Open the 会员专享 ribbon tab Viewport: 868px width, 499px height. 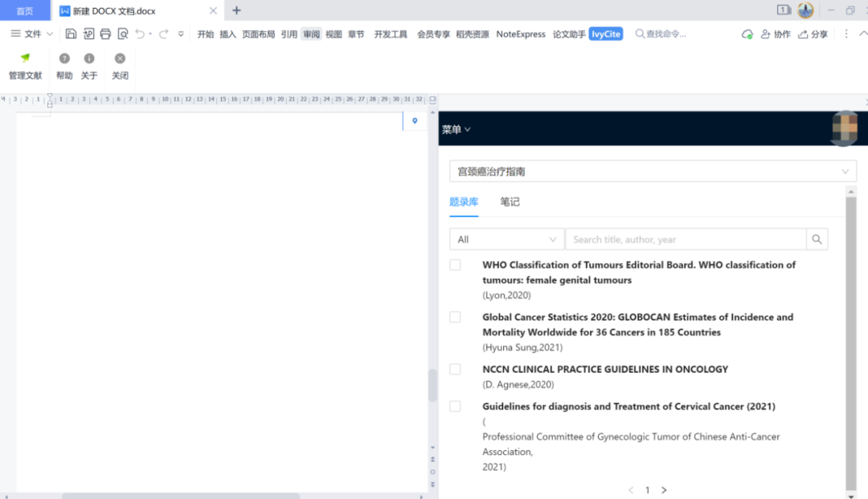point(433,35)
